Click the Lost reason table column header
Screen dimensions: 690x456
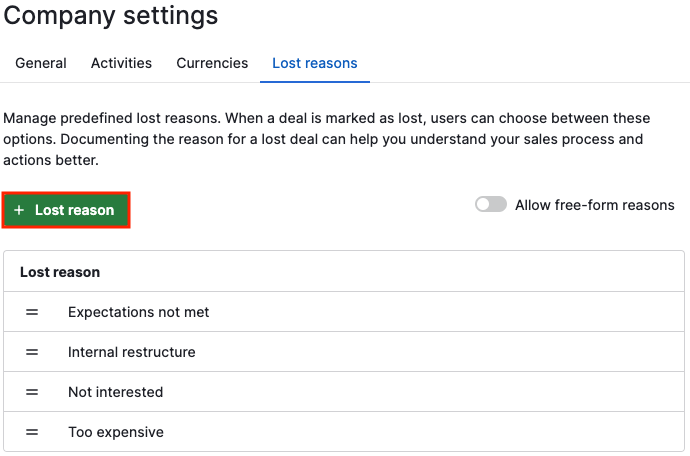coord(60,272)
